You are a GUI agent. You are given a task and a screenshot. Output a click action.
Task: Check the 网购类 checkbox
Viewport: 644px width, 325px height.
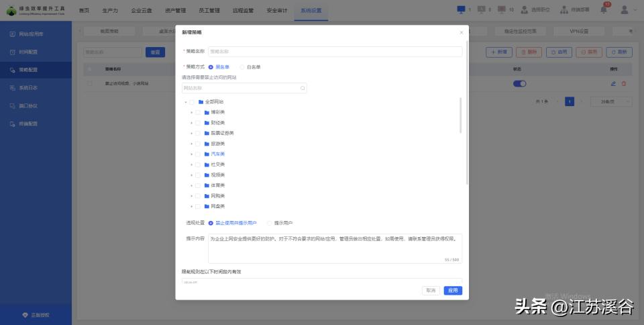click(x=198, y=196)
